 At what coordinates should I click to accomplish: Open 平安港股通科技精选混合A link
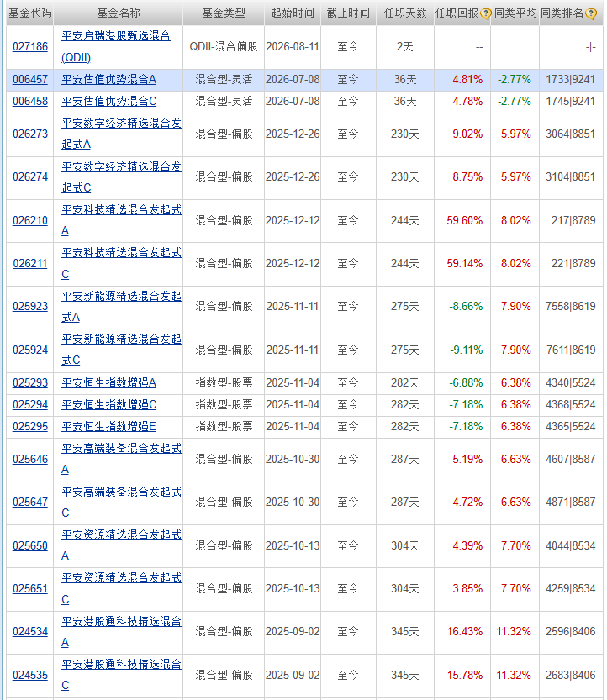tap(122, 632)
